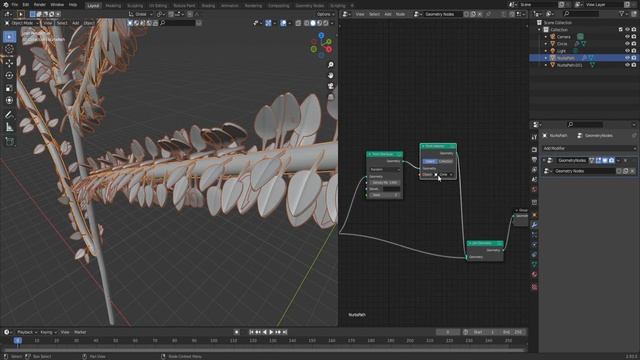
Task: Switch perspective/orthographic grid icon in viewport
Action: coord(331,97)
